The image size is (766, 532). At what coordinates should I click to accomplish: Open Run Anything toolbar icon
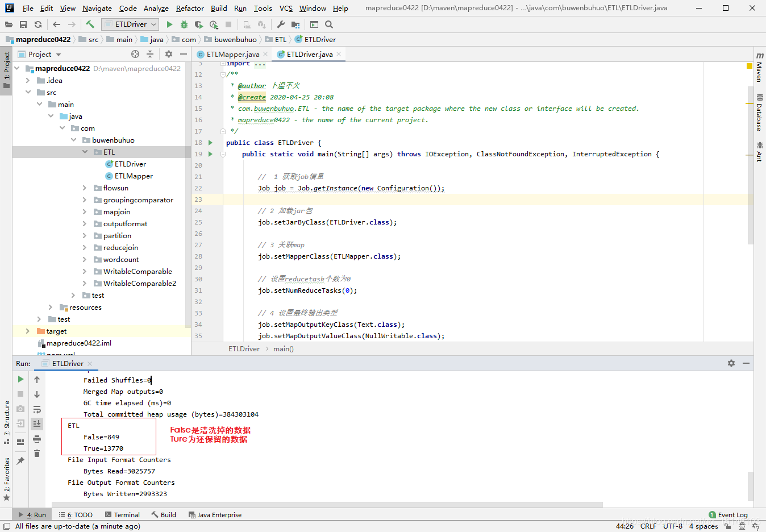pos(314,24)
